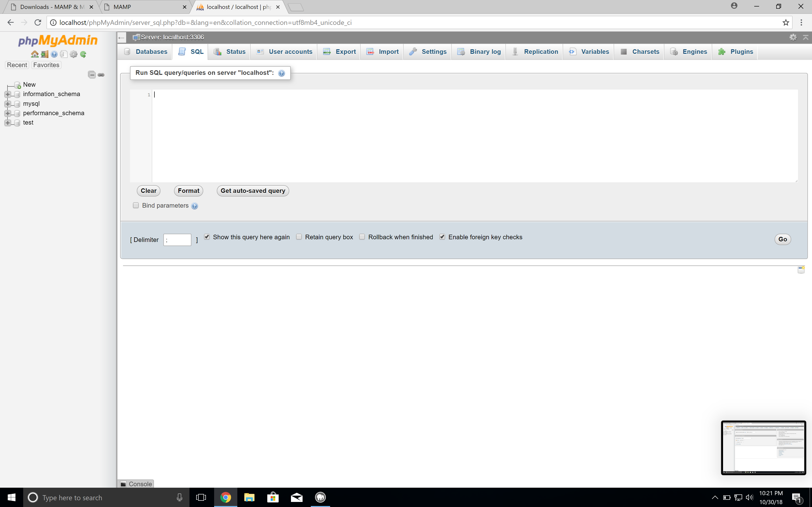Image resolution: width=812 pixels, height=507 pixels.
Task: Open phpMyAdmin documentation question-mark icon
Action: (54, 54)
